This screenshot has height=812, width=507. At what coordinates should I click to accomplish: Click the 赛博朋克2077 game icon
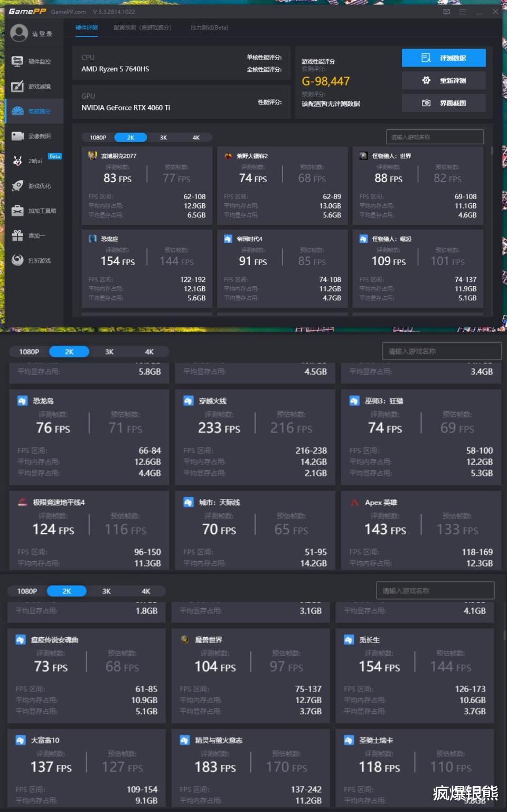92,156
